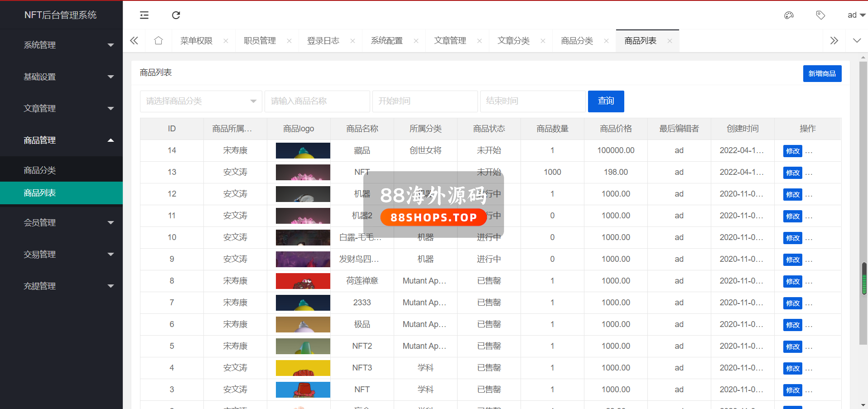
Task: Click the 新增商品 button
Action: tap(822, 74)
